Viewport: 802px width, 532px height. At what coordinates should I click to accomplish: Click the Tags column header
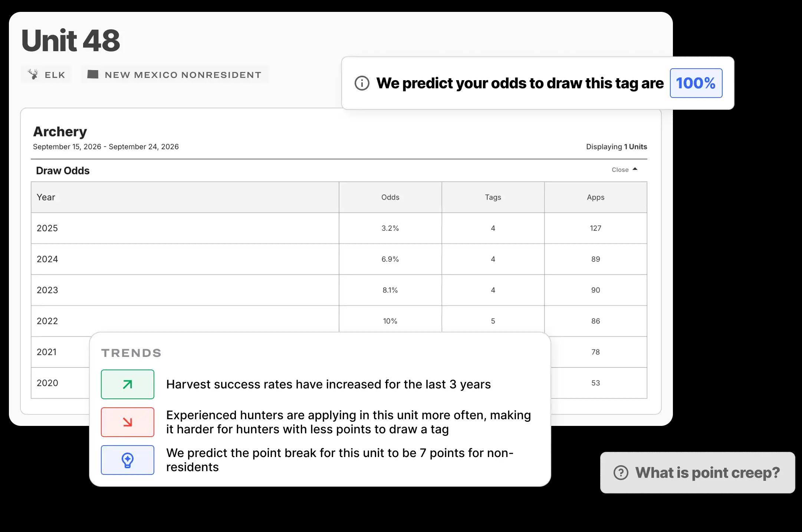tap(493, 197)
